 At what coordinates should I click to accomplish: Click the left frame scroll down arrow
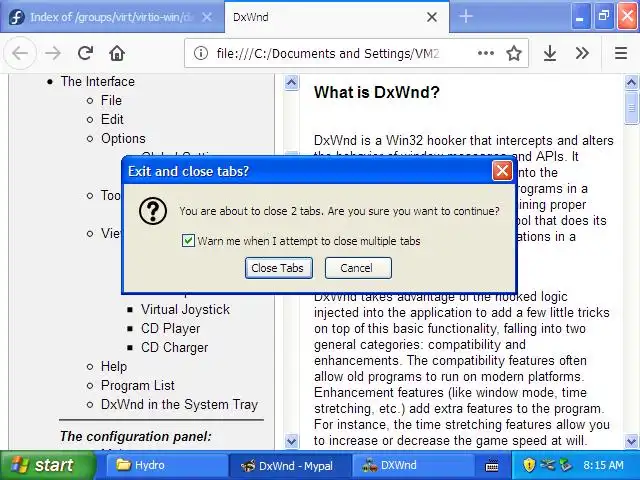[x=291, y=441]
